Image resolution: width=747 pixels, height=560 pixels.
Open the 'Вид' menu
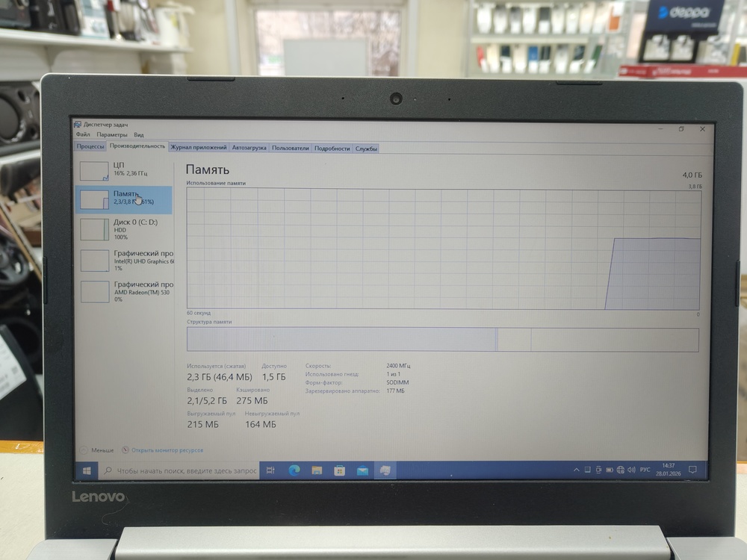[x=139, y=134]
